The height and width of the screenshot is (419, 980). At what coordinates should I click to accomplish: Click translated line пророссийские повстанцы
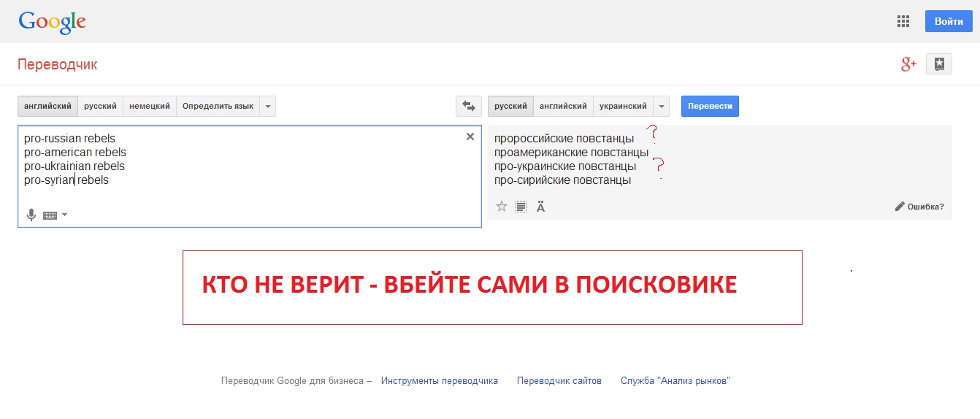[x=564, y=138]
